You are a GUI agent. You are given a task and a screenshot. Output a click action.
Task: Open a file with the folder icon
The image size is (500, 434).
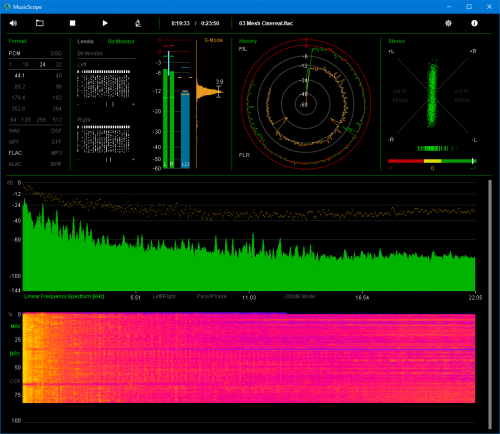pos(40,23)
